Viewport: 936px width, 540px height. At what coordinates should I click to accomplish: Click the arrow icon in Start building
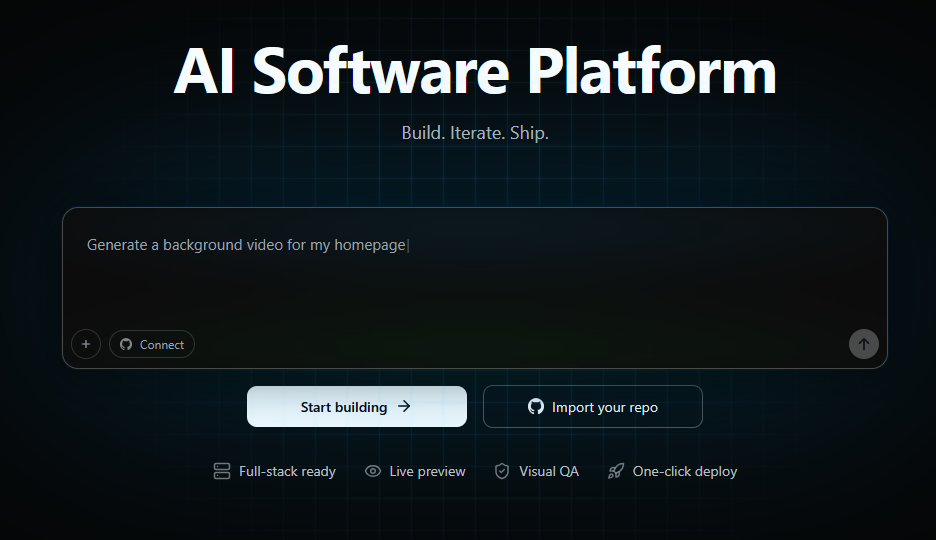coord(404,406)
